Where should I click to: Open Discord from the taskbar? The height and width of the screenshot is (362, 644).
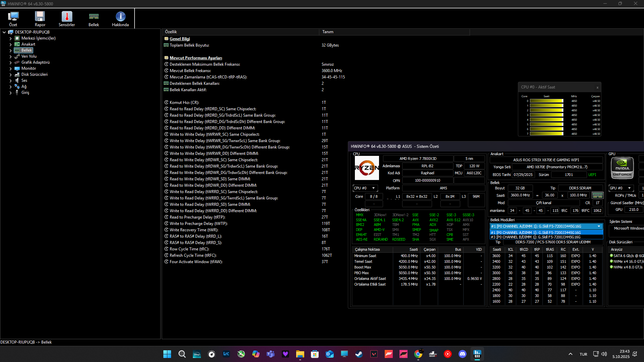tap(462, 354)
